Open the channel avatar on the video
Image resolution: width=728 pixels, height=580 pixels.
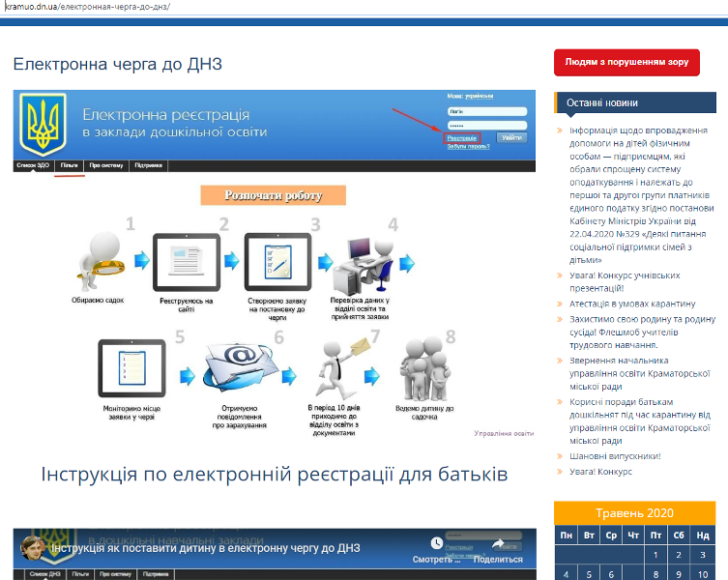tap(32, 547)
